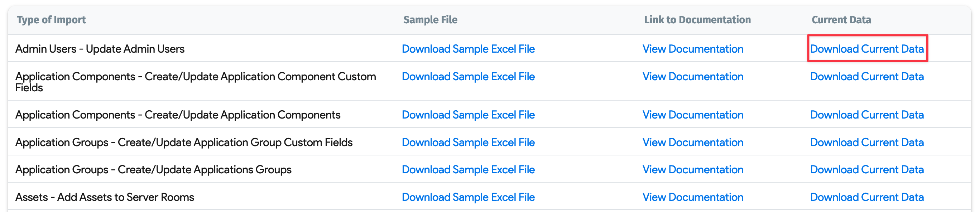Download Sample Excel File for Create/Update Application Components

(x=469, y=115)
